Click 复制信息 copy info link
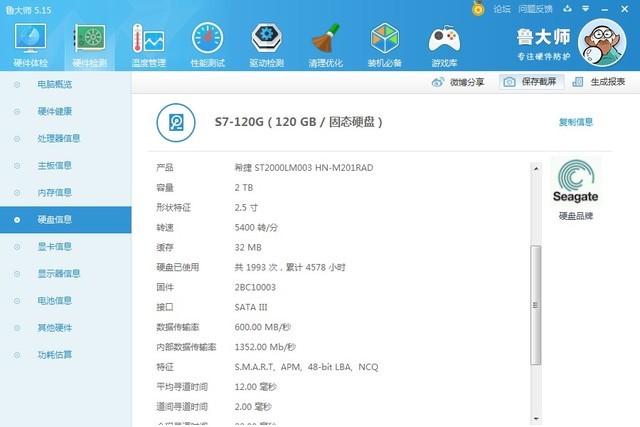640x427 pixels. pos(576,122)
